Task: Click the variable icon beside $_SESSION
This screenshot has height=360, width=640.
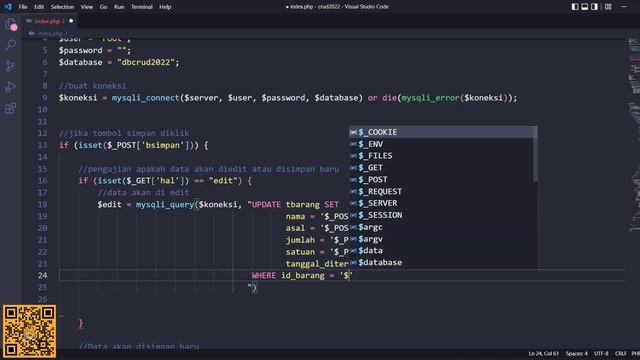Action: [x=353, y=215]
